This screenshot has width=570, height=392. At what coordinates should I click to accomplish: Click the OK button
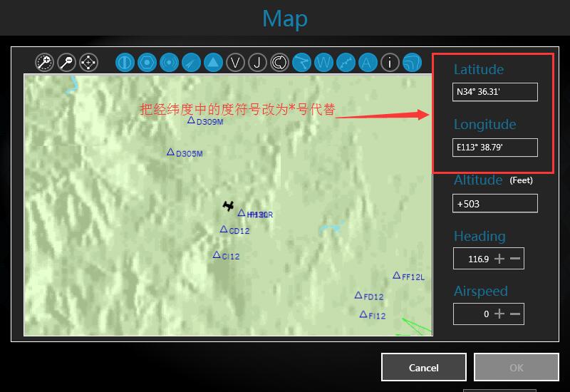516,367
